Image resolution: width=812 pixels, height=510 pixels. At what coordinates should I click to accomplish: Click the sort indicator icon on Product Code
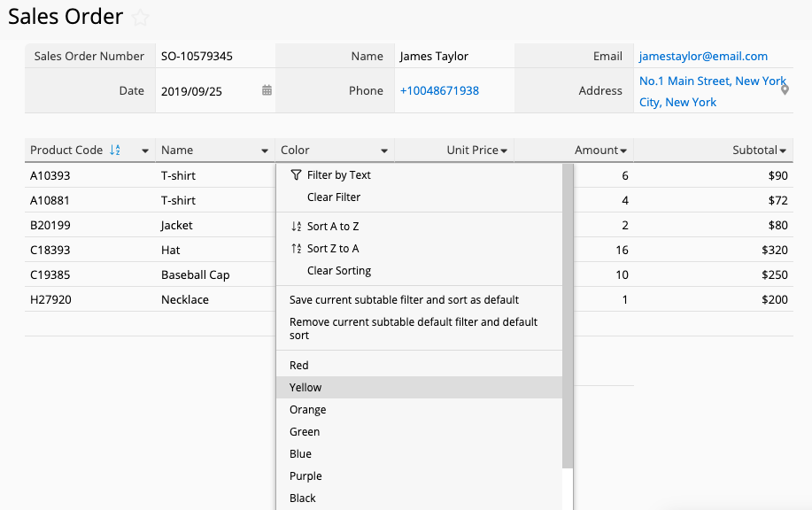click(x=115, y=151)
